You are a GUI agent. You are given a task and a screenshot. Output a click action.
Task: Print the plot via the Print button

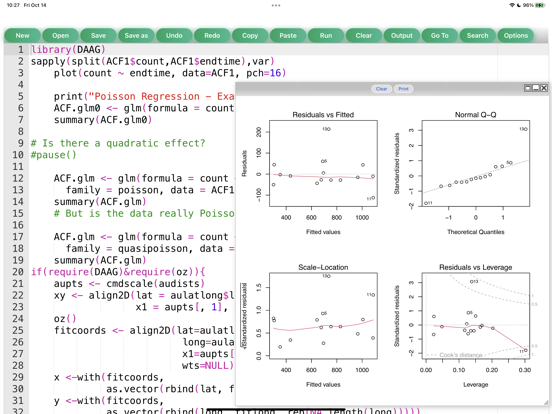point(403,89)
